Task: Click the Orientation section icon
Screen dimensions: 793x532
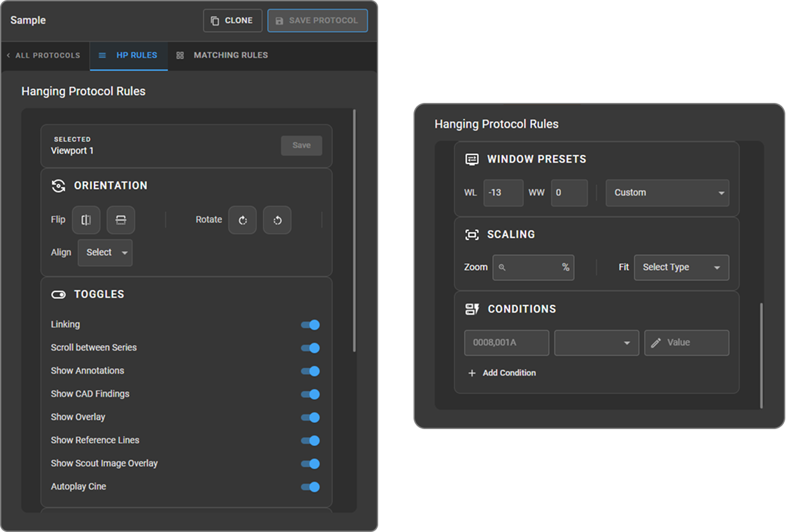Action: click(x=59, y=185)
